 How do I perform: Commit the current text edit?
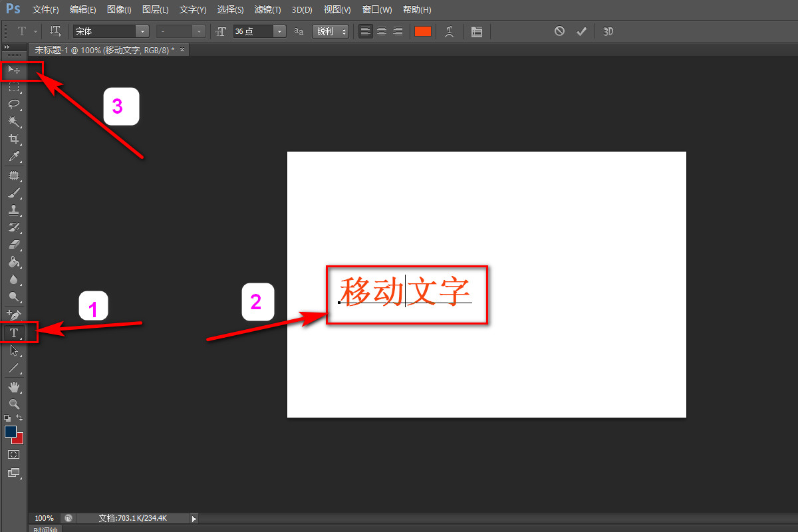(x=581, y=31)
